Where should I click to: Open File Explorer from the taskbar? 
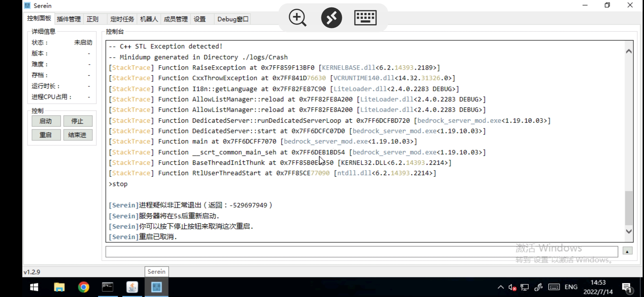tap(59, 287)
